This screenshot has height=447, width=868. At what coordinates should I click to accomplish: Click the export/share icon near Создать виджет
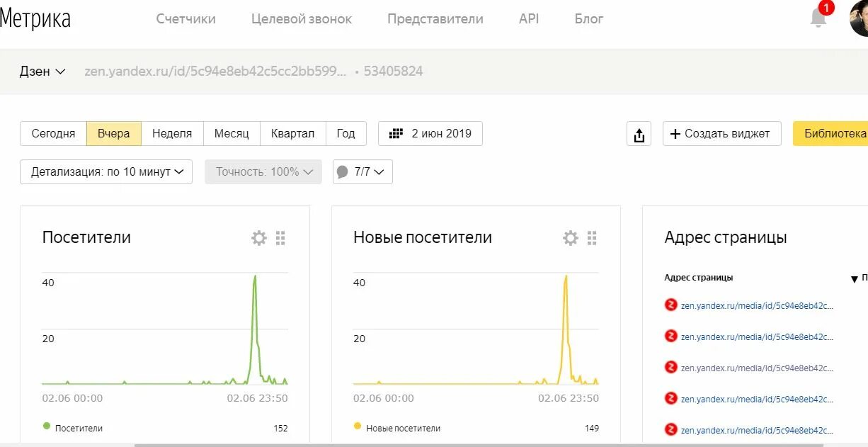[x=639, y=133]
